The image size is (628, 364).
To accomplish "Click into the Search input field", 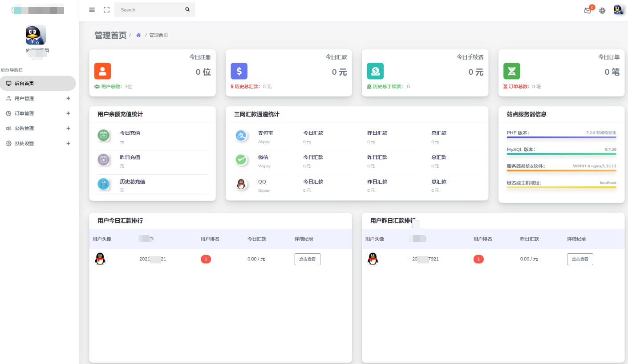I will pos(149,10).
